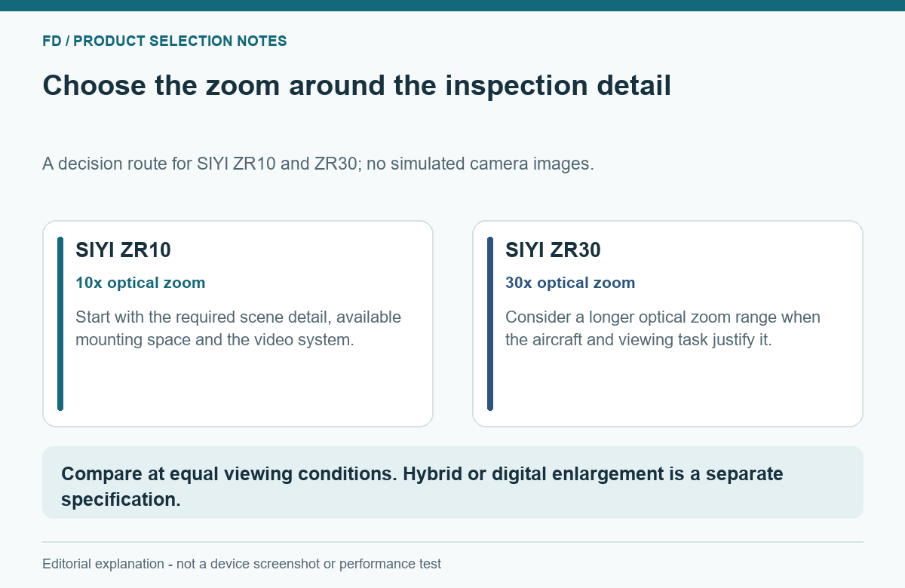Select the ZR10 description starting 'Start with the required scene detail'
Screen dimensions: 905x588
[238, 329]
